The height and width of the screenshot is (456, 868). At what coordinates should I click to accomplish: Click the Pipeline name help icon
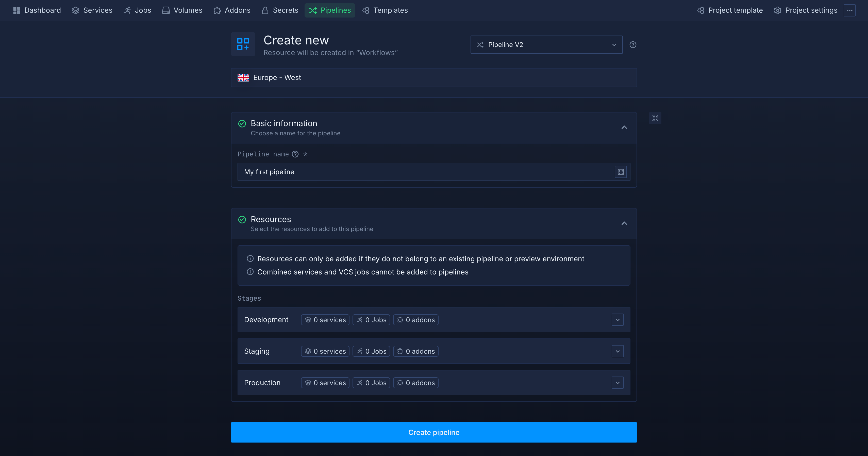coord(295,154)
